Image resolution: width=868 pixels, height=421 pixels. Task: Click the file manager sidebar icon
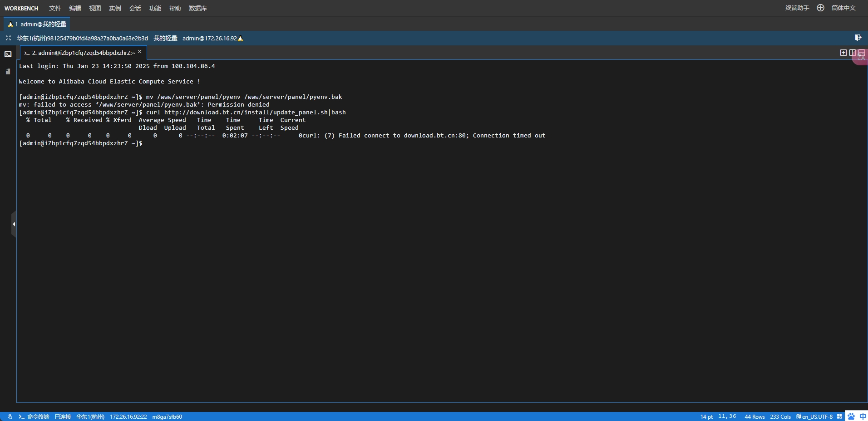coord(8,71)
